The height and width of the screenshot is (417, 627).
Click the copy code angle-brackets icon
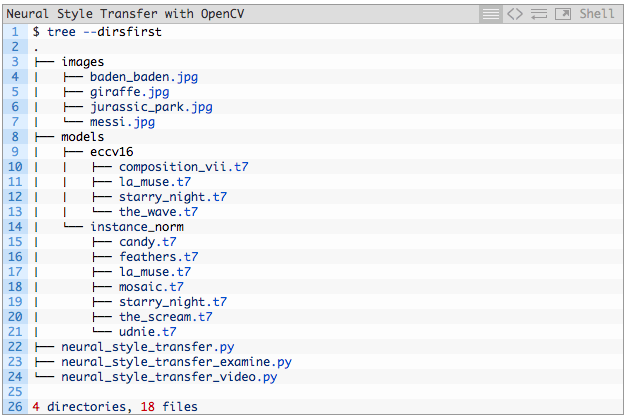[x=515, y=14]
